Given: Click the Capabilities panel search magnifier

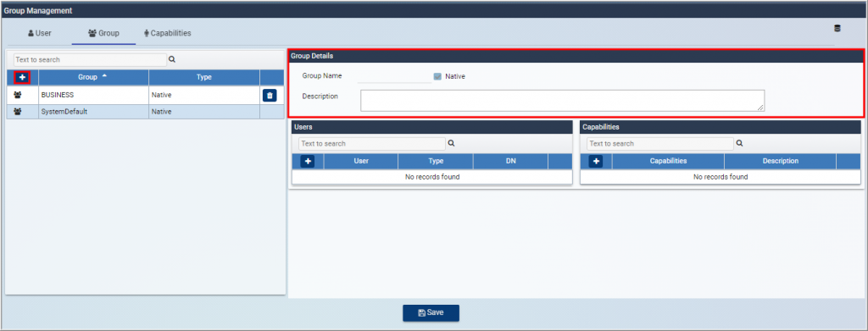Looking at the screenshot, I should coord(739,143).
